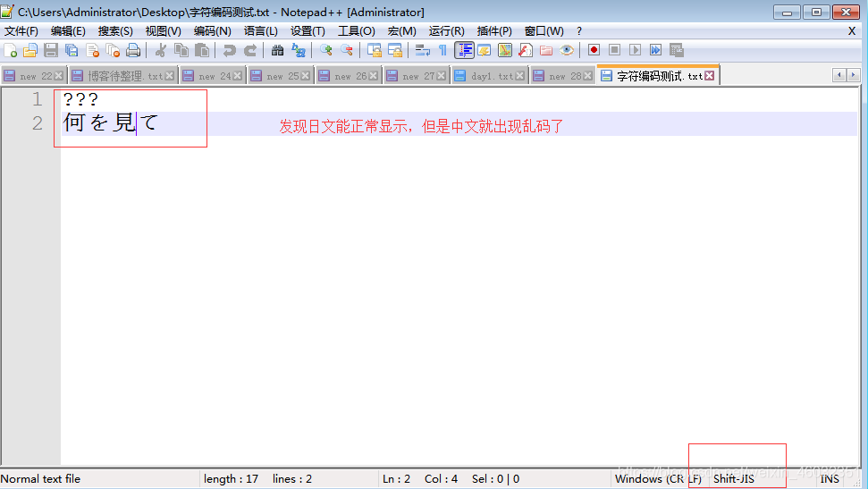Viewport: 868px width, 489px height.
Task: Click the Stop recording square icon
Action: (614, 50)
